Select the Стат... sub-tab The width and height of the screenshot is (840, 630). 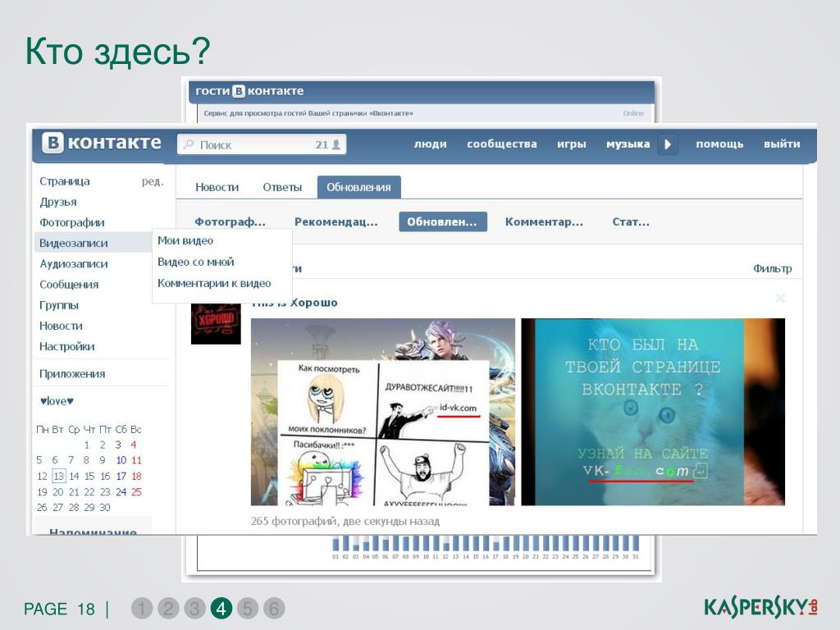(x=631, y=221)
